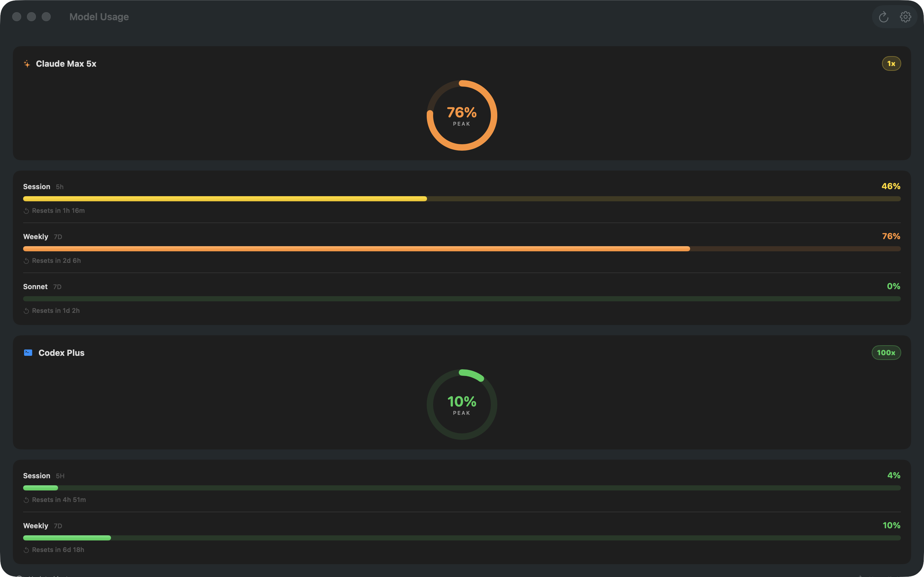The height and width of the screenshot is (577, 924).
Task: Click the timer icon beside Resets in 1d 2h
Action: click(x=26, y=311)
